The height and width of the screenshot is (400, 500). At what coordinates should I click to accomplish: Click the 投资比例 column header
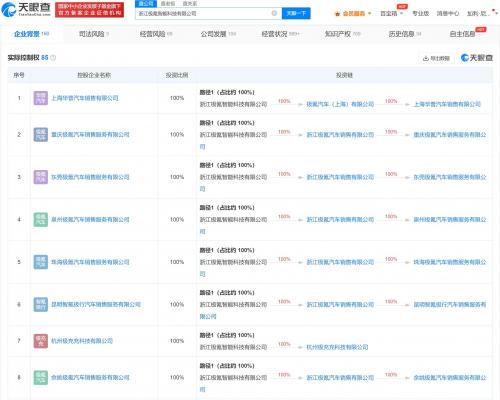pos(177,75)
